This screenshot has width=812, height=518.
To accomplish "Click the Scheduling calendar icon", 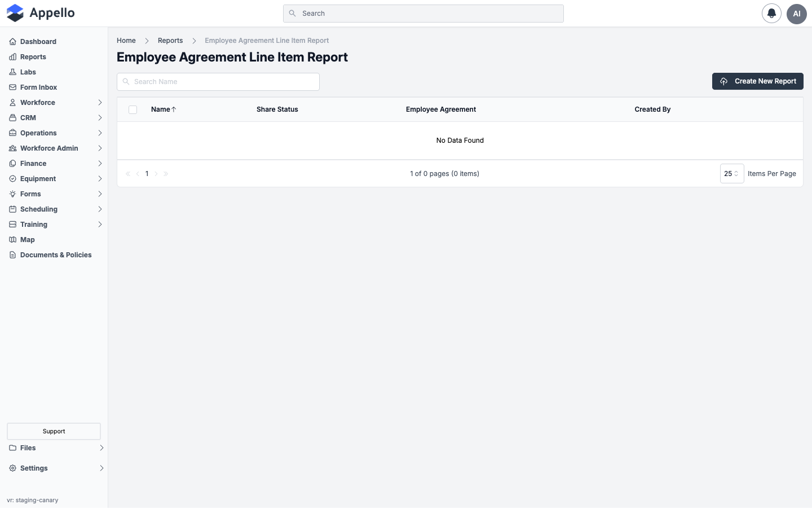I will point(12,209).
